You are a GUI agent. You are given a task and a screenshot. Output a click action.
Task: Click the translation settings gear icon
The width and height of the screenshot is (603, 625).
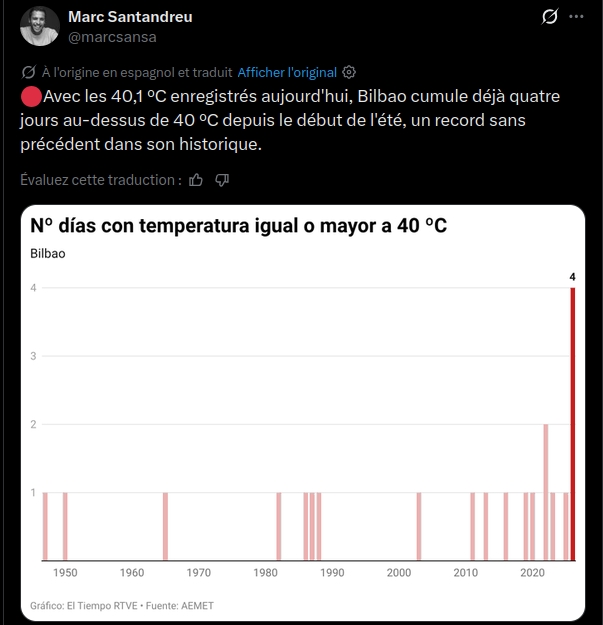click(x=349, y=72)
